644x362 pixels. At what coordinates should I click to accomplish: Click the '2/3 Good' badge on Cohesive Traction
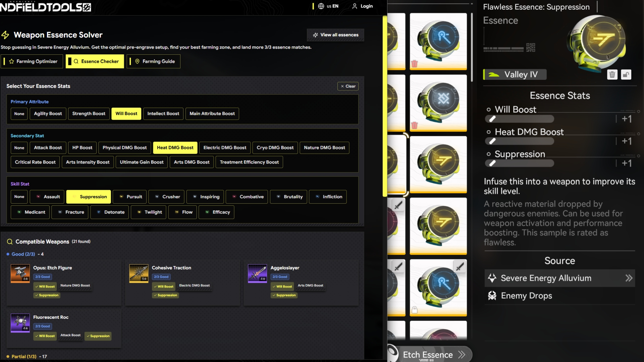coord(161,277)
